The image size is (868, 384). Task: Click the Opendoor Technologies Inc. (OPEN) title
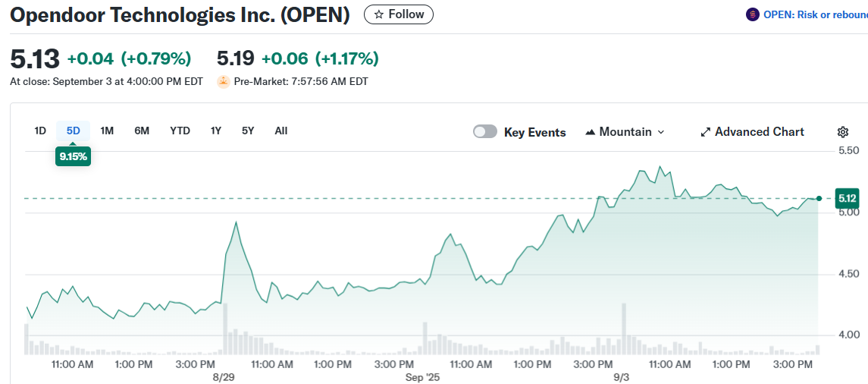pos(180,15)
